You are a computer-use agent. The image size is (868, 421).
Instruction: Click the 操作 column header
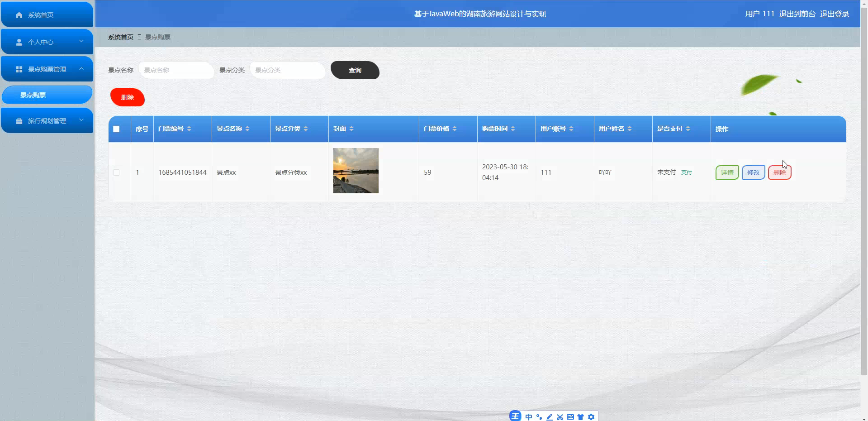722,129
